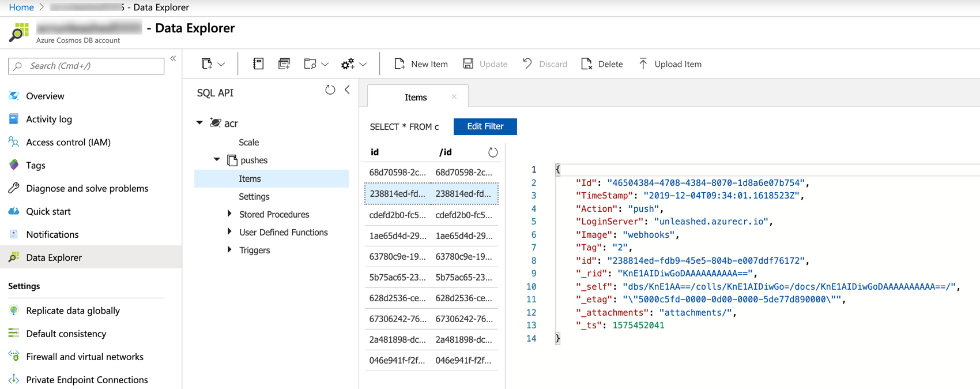Image resolution: width=980 pixels, height=389 pixels.
Task: Select Data Explorer in the sidebar
Action: [91, 257]
